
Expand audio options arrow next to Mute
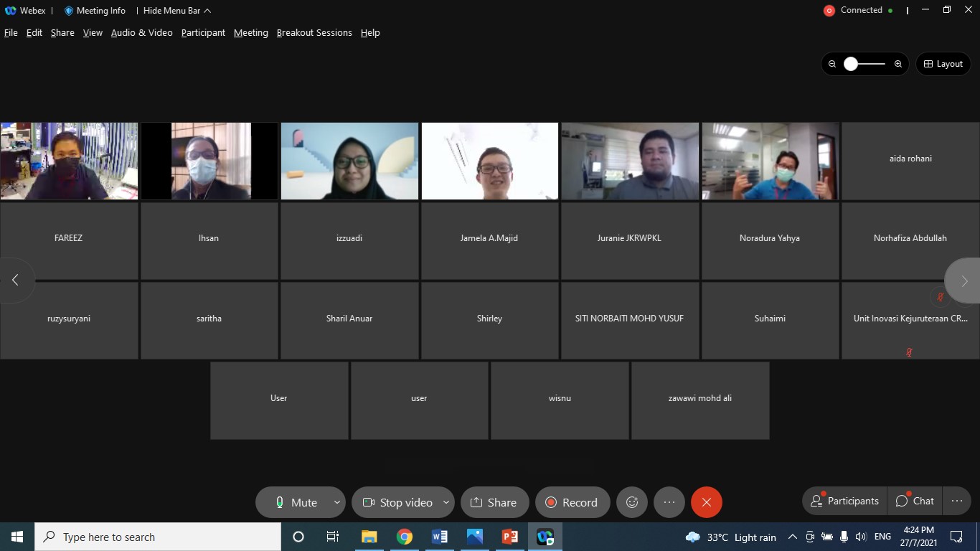click(x=336, y=502)
